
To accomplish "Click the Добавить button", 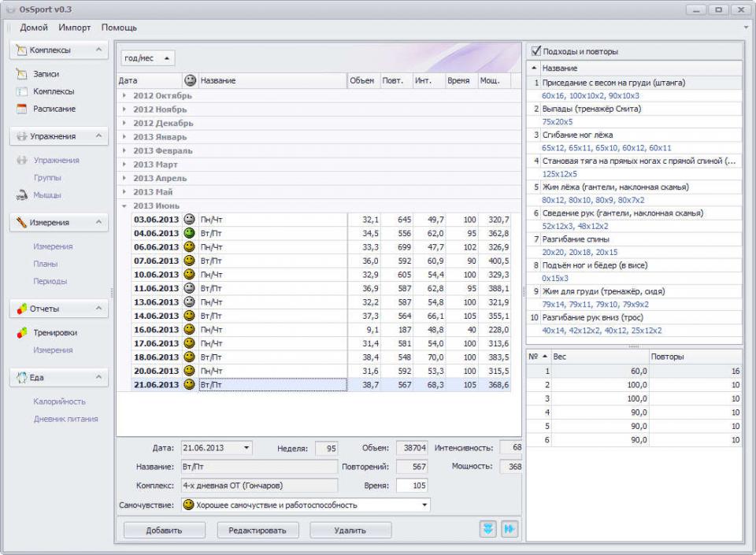I will tap(164, 531).
